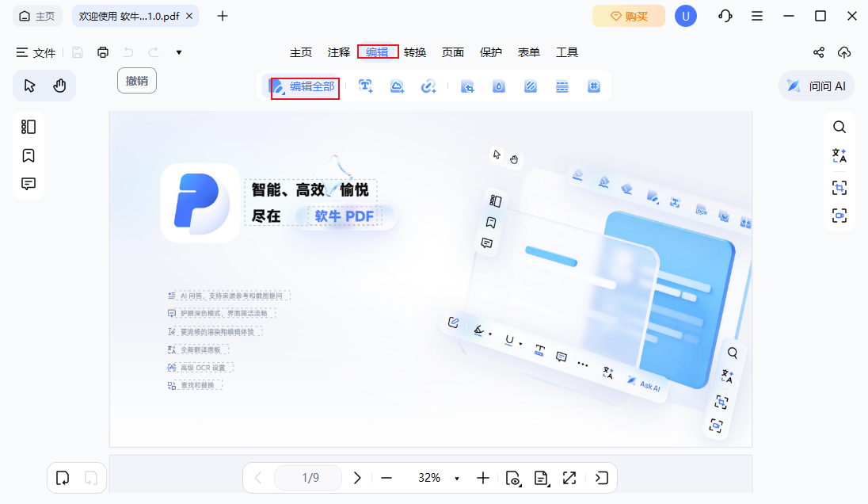
Task: Open the background tool
Action: (531, 86)
